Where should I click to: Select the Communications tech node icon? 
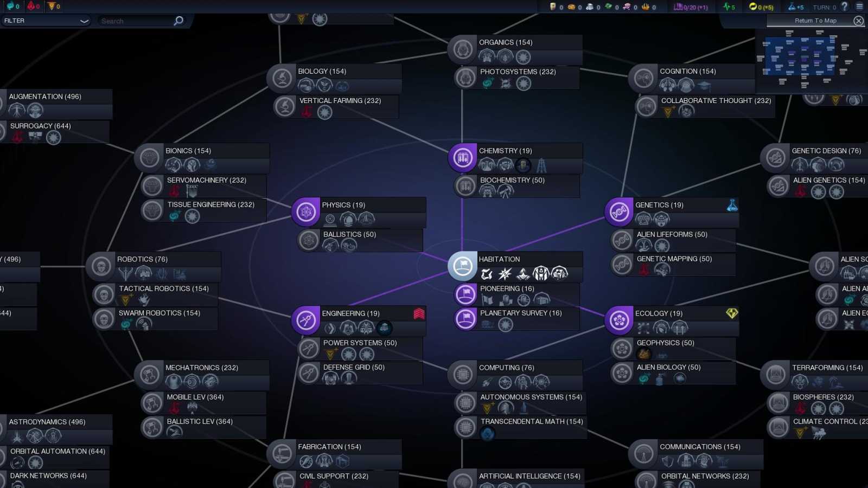pyautogui.click(x=643, y=454)
